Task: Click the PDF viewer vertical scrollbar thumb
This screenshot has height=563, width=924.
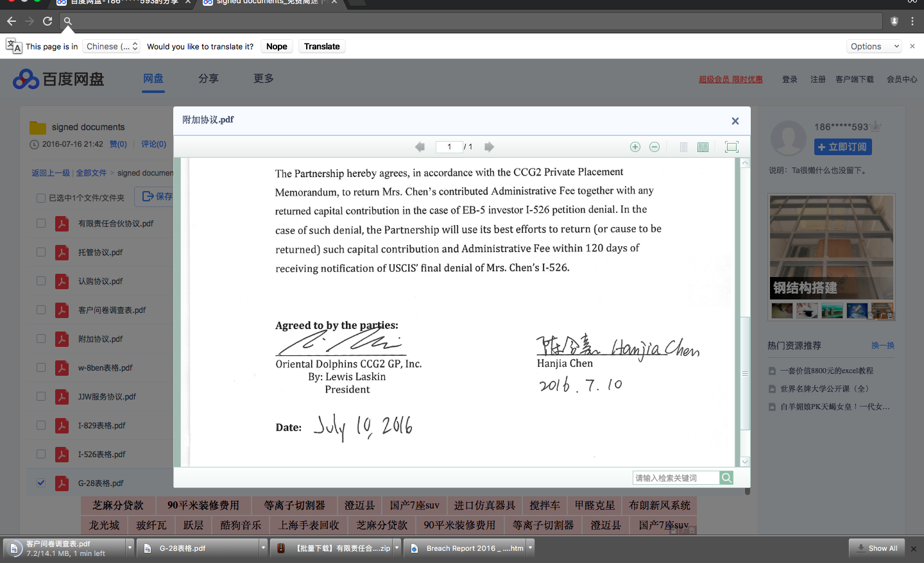Action: click(745, 373)
